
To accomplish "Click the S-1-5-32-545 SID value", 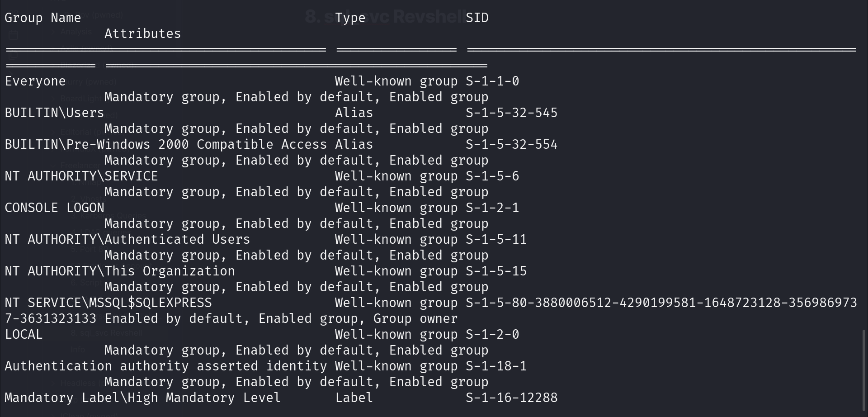I will click(511, 113).
